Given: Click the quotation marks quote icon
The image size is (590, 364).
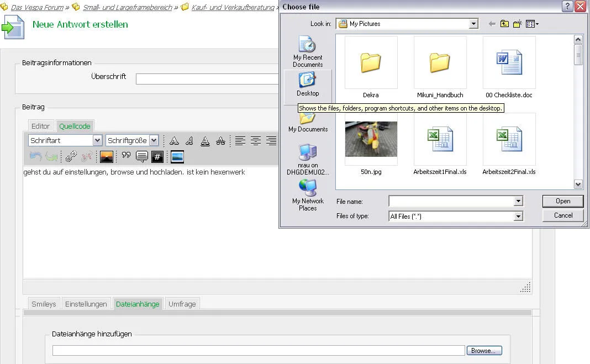Looking at the screenshot, I should [126, 156].
